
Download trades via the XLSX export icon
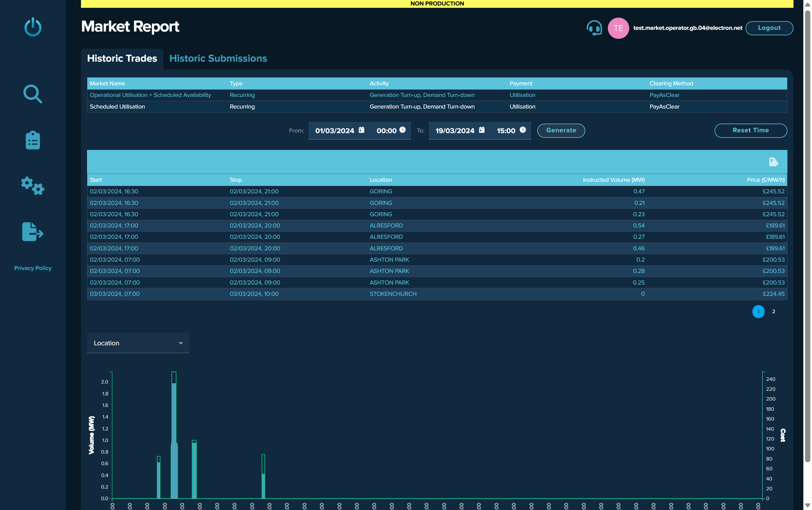[x=774, y=162]
